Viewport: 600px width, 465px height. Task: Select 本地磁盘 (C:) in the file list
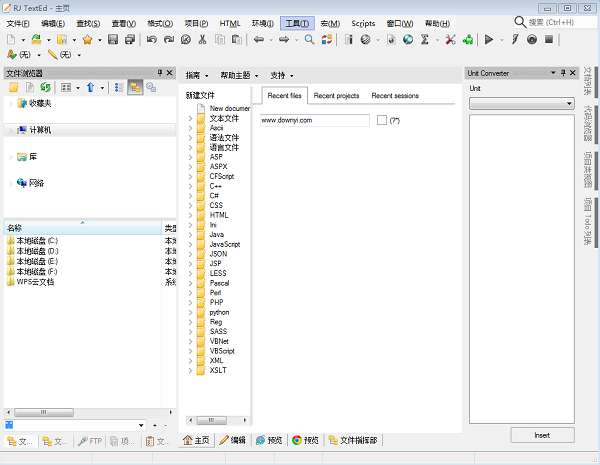pos(37,241)
